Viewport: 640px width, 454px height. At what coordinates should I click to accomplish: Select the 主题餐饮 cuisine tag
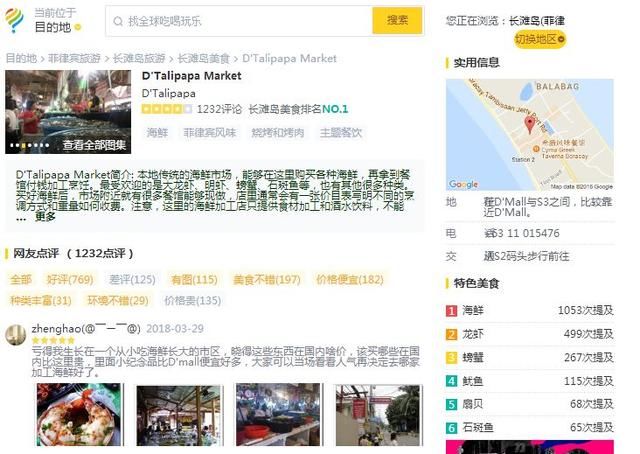click(x=341, y=133)
